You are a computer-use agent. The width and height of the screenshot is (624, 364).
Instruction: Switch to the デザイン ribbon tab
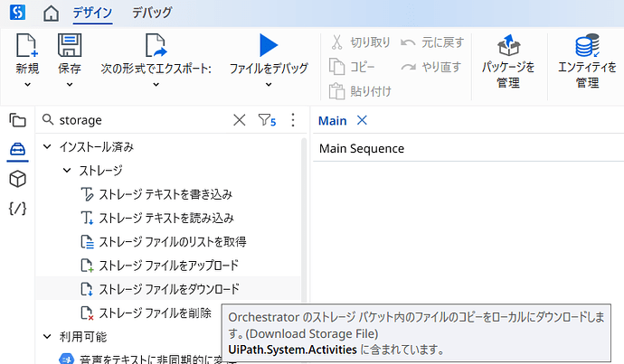point(92,13)
